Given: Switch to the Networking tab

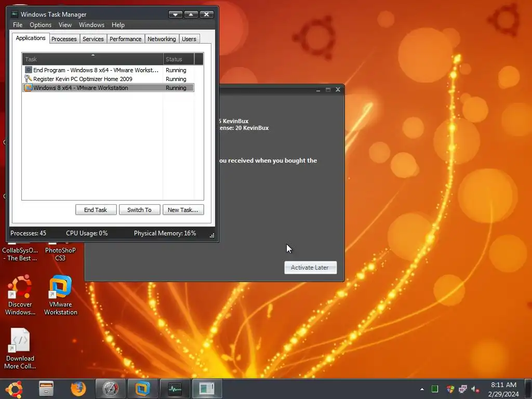Looking at the screenshot, I should tap(162, 39).
